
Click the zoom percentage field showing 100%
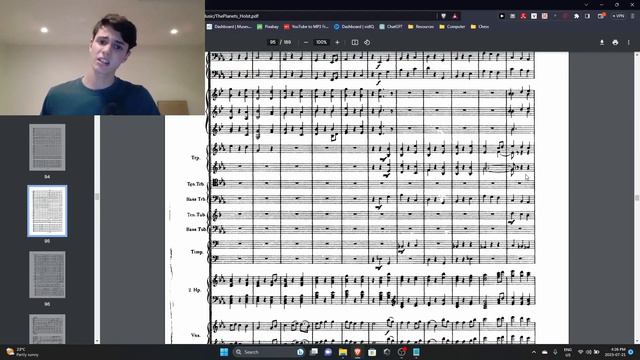[321, 42]
